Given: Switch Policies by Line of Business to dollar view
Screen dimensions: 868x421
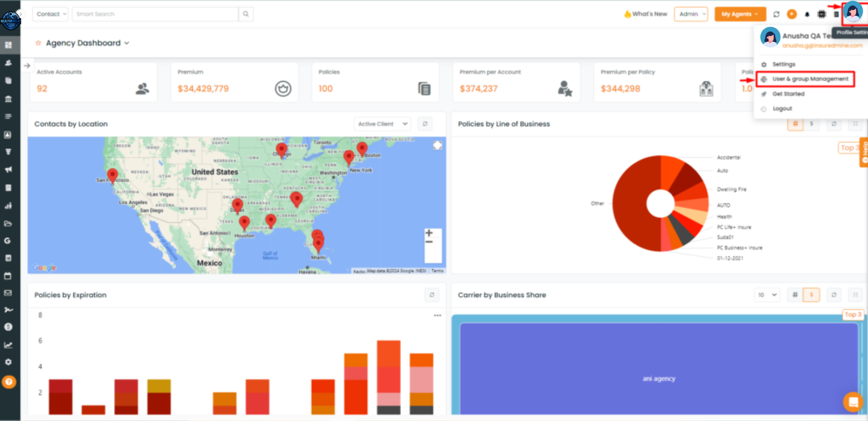Looking at the screenshot, I should (x=812, y=123).
